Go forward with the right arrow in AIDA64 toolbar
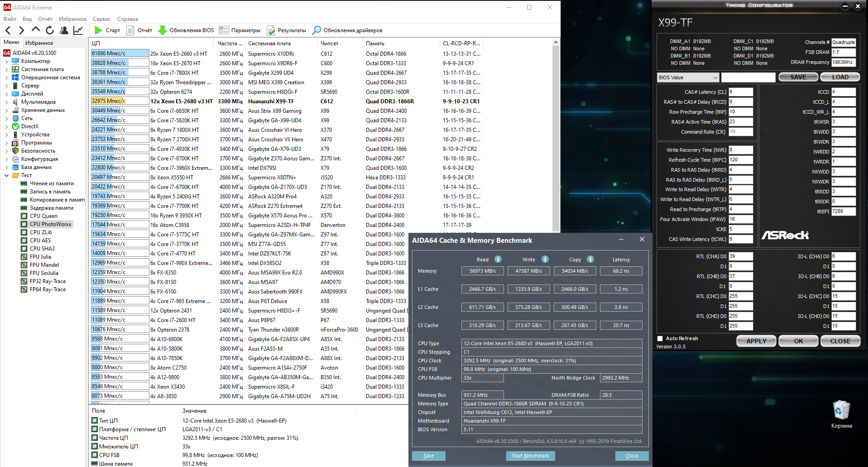 click(x=21, y=30)
